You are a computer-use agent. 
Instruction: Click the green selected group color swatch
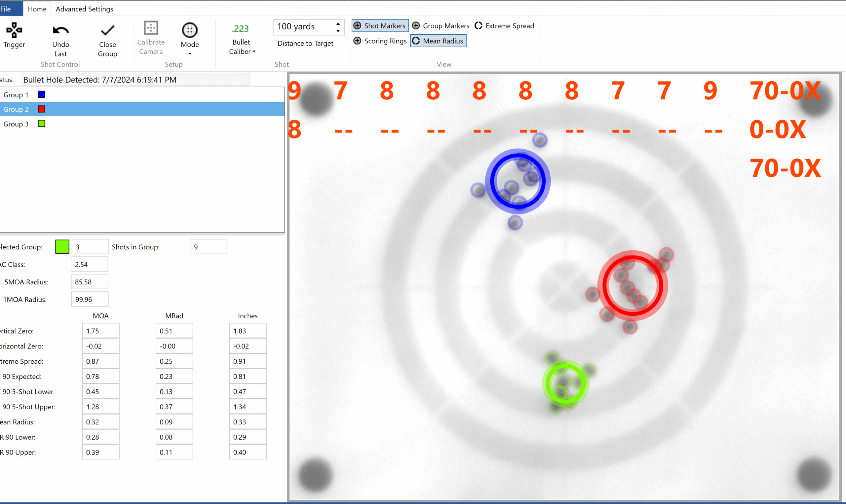tap(62, 247)
